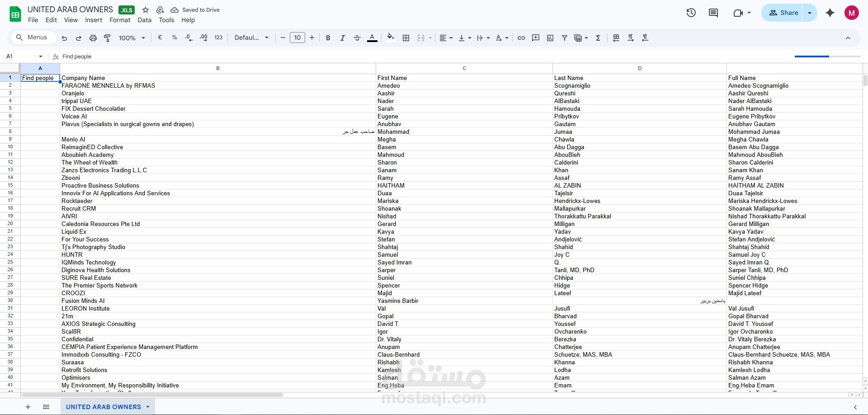Decrease decimal places
Image resolution: width=868 pixels, height=415 pixels.
[189, 38]
